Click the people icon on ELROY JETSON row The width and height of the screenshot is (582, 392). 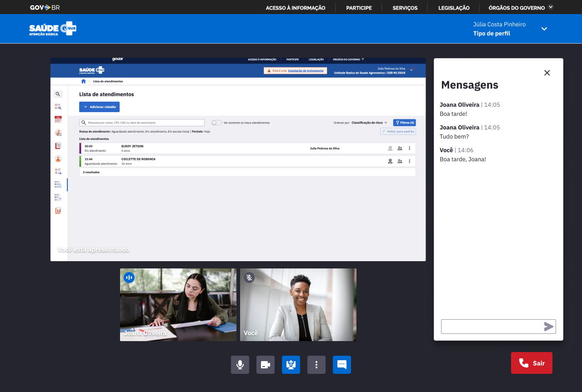click(400, 148)
